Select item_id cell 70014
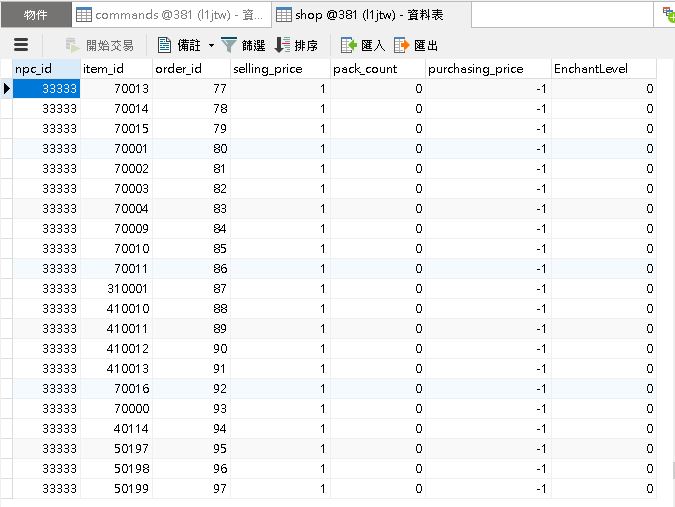 [116, 108]
